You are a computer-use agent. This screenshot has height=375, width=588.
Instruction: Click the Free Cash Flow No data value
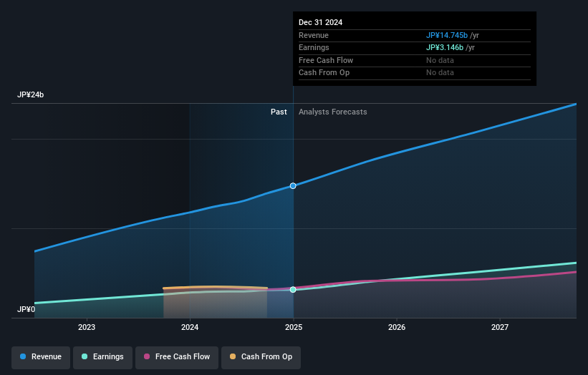pyautogui.click(x=440, y=60)
